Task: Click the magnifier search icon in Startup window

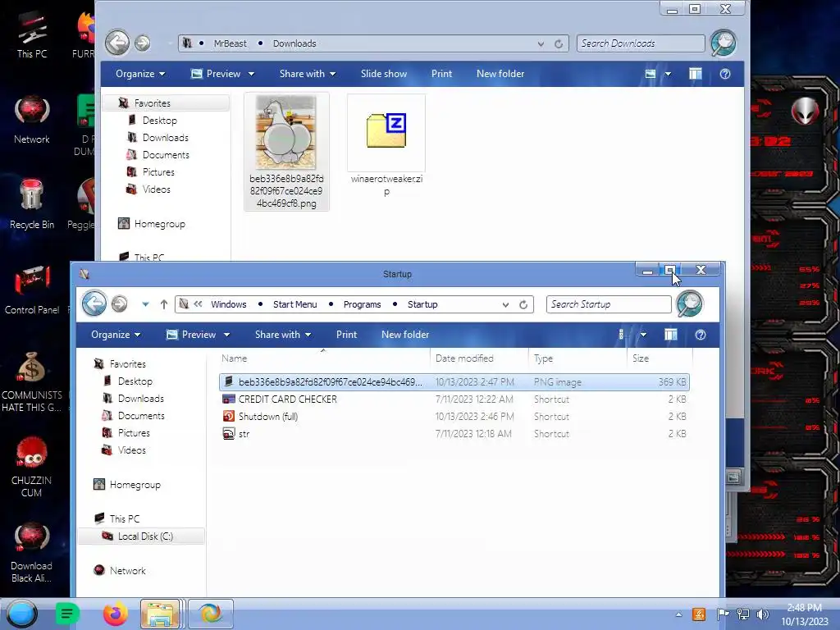Action: pyautogui.click(x=690, y=304)
